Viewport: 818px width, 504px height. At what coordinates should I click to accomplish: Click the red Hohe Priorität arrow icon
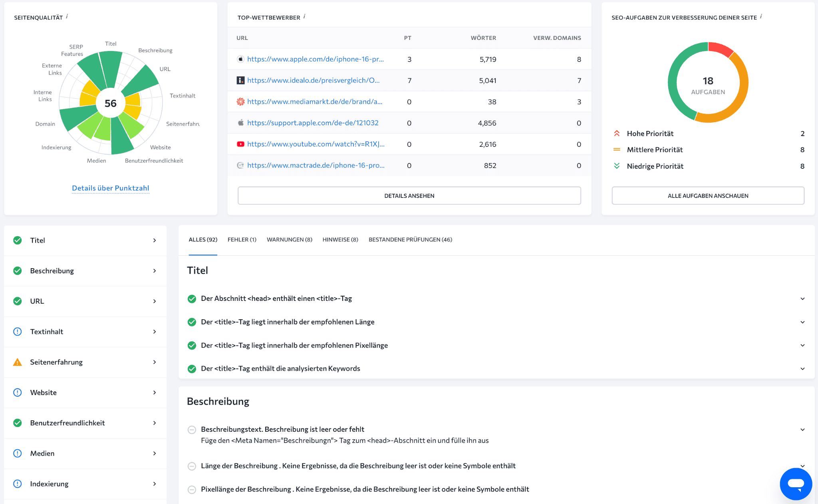pyautogui.click(x=617, y=133)
